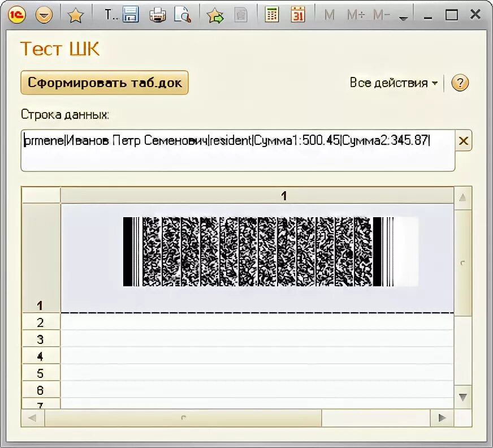Click the vertical scrollbar down arrow
Viewport: 493px width, 448px height.
(x=462, y=397)
